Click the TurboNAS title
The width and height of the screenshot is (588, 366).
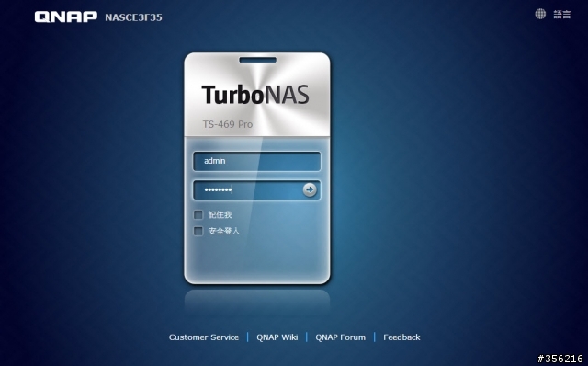tap(255, 95)
